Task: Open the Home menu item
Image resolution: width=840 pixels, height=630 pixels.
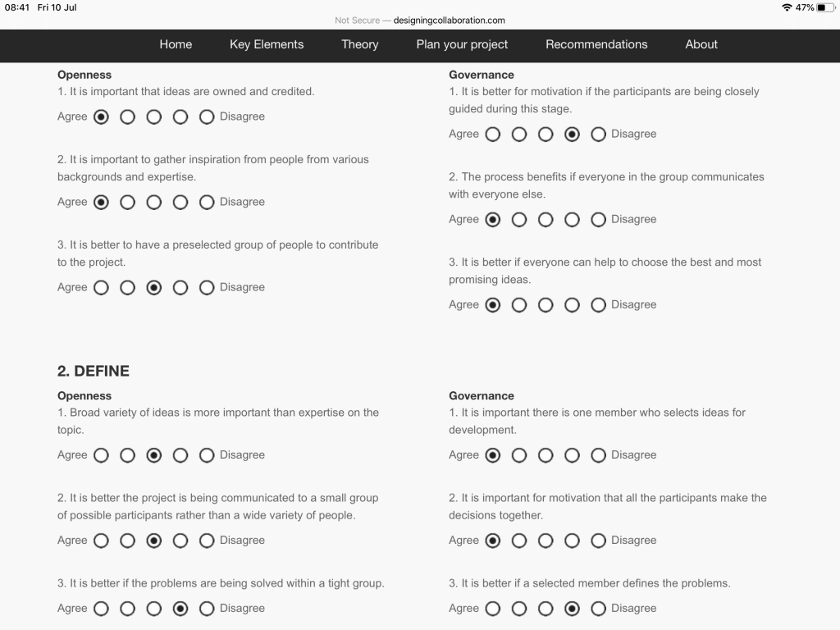Action: [176, 44]
